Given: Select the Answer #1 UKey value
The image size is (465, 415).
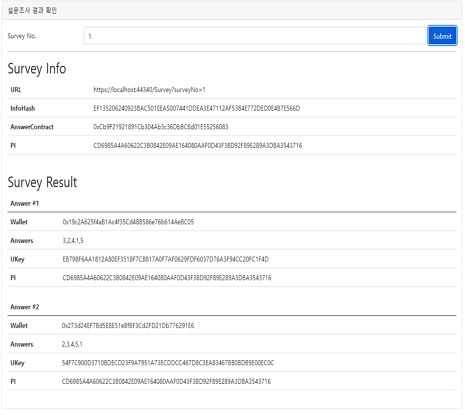Looking at the screenshot, I should 165,259.
